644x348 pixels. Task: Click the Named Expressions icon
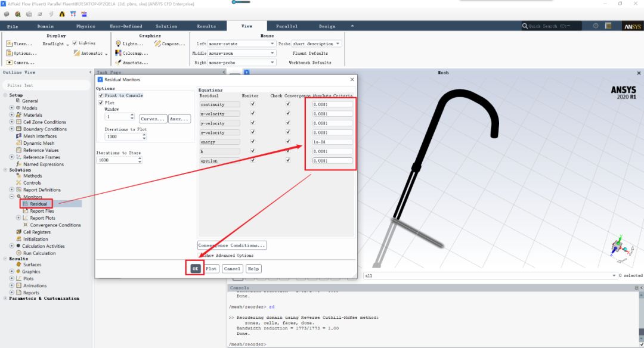click(x=18, y=164)
